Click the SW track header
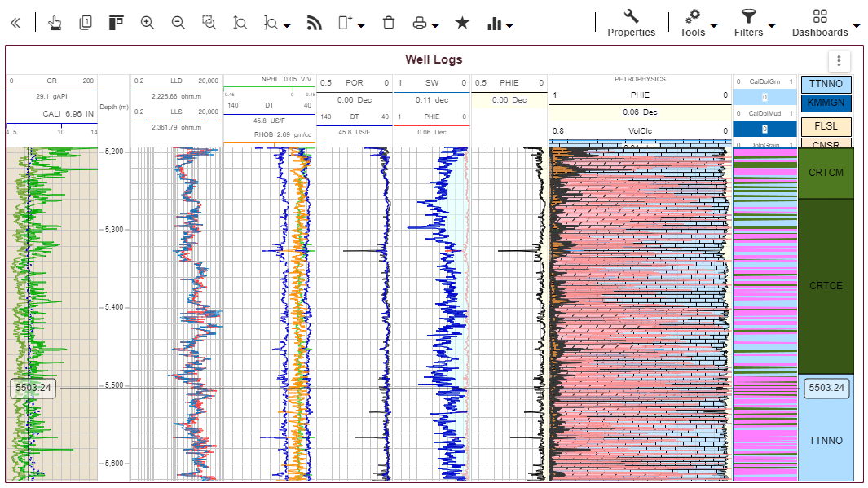The width and height of the screenshot is (868, 488). pyautogui.click(x=432, y=83)
